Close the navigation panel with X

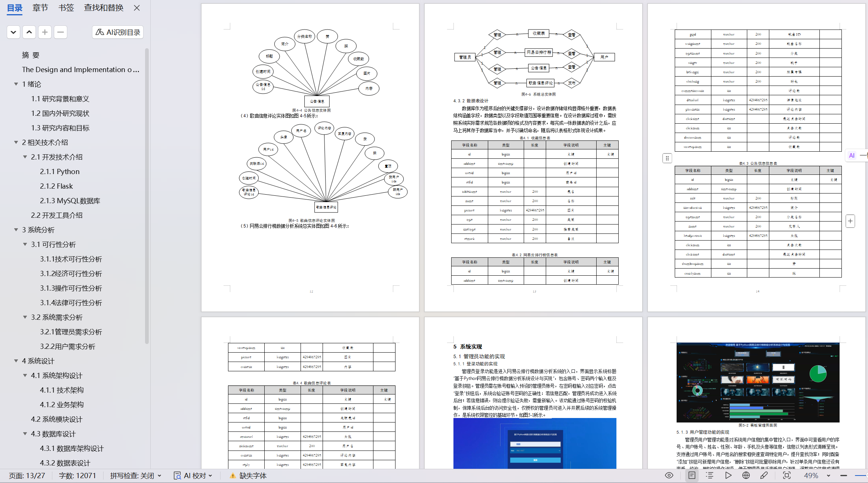pyautogui.click(x=137, y=8)
